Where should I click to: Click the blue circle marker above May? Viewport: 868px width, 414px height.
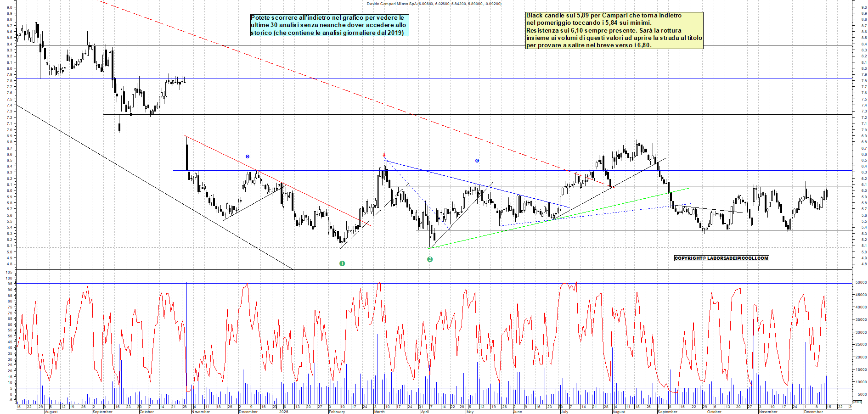pos(477,161)
